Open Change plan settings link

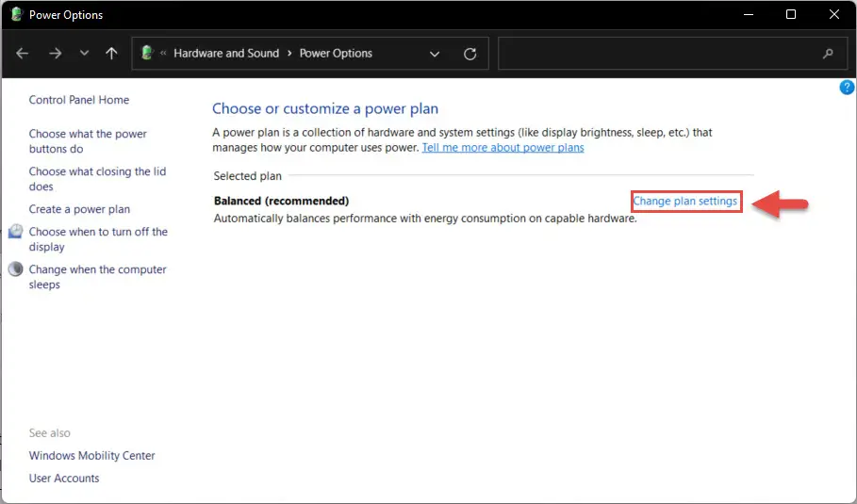pyautogui.click(x=684, y=201)
